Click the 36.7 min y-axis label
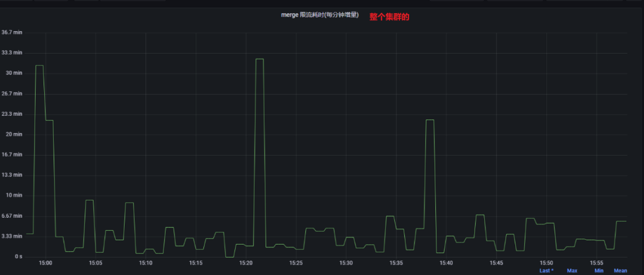The image size is (644, 275). [x=12, y=32]
